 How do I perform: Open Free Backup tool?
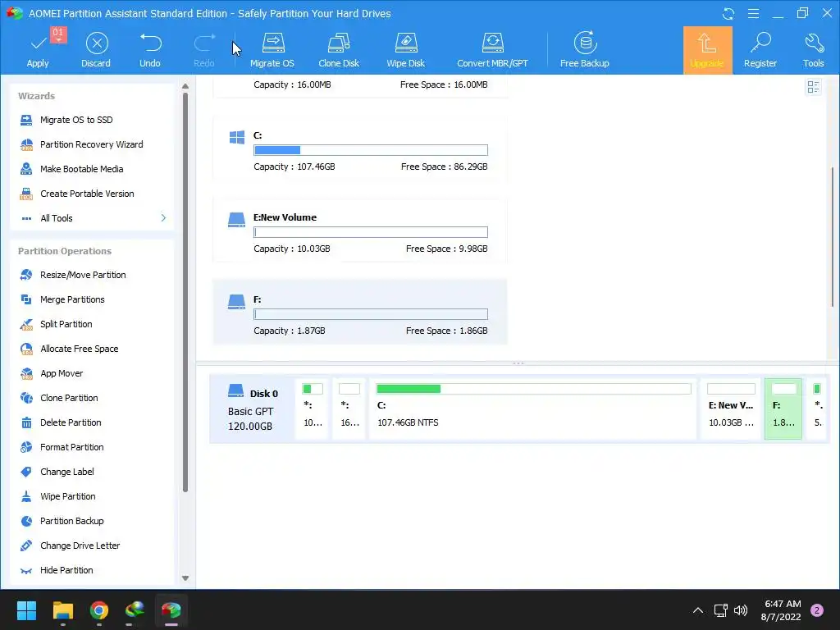click(584, 50)
